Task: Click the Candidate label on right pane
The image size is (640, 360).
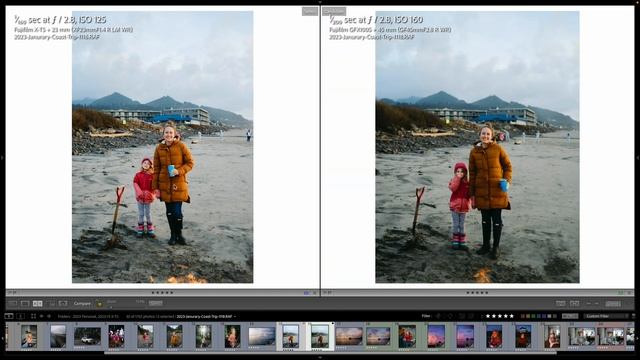Action: coord(334,11)
